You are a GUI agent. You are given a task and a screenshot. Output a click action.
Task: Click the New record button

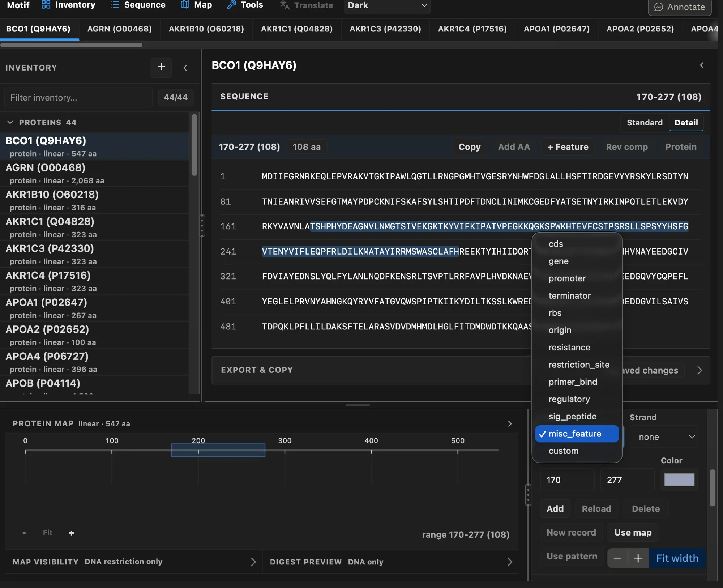click(571, 532)
